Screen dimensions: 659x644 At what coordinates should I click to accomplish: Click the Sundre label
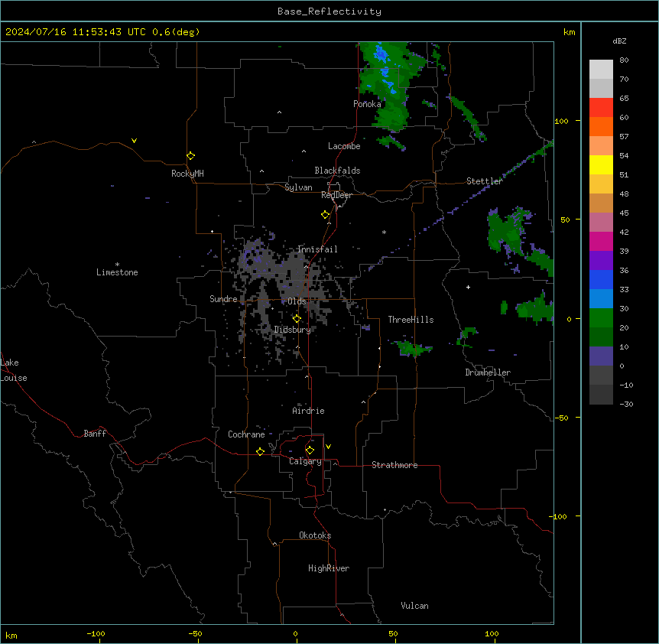point(223,299)
